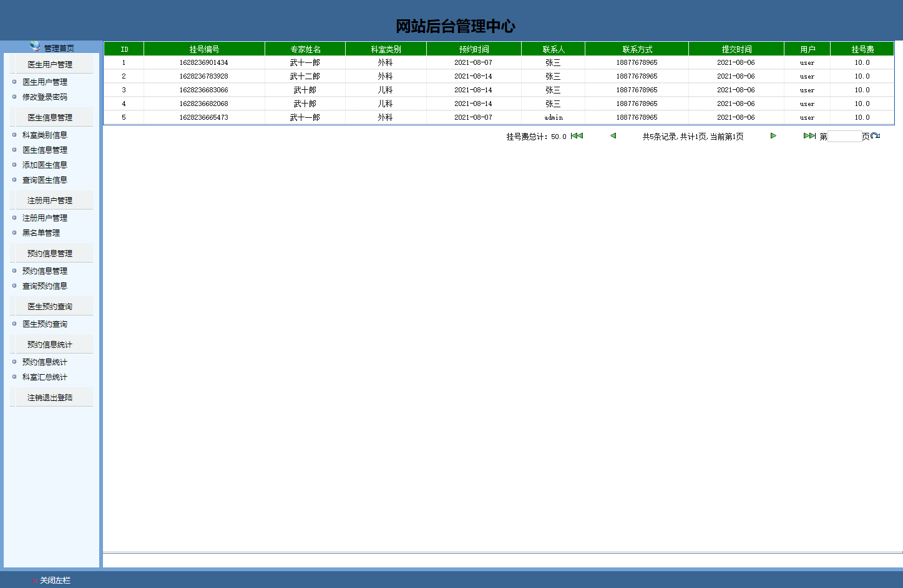Go to the next page arrow
Image resolution: width=903 pixels, height=588 pixels.
point(773,136)
